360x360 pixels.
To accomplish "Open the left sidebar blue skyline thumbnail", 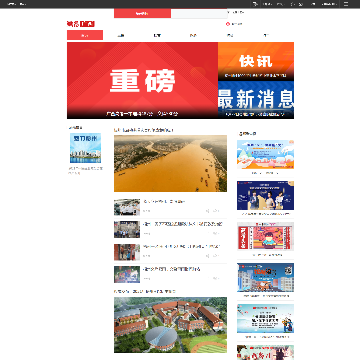I will pos(85,148).
